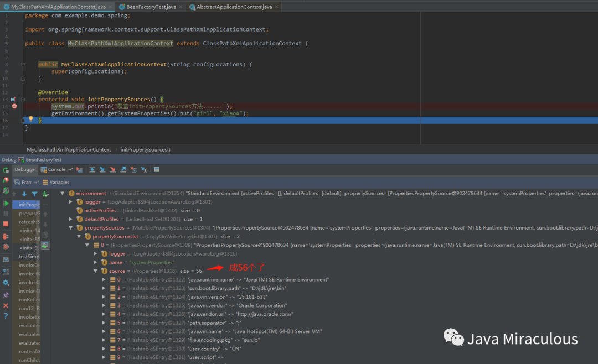The height and width of the screenshot is (364, 598).
Task: Click the intention lightbulb on line 16
Action: point(31,119)
